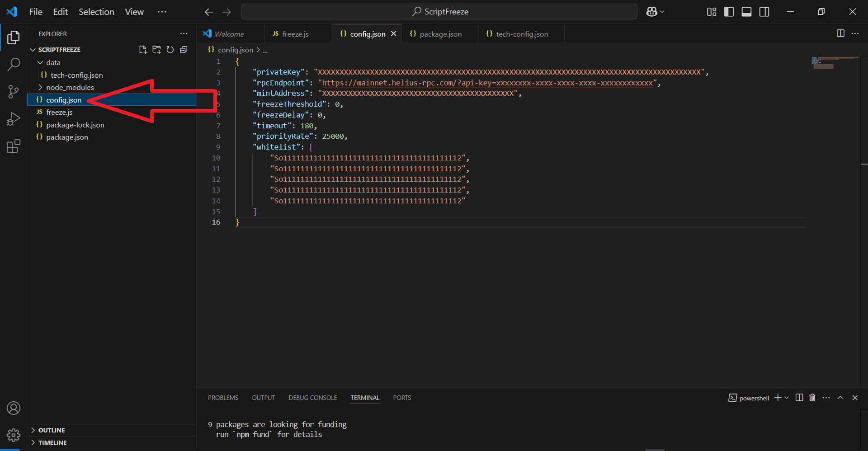
Task: Open Customize Layout icon
Action: pyautogui.click(x=712, y=12)
